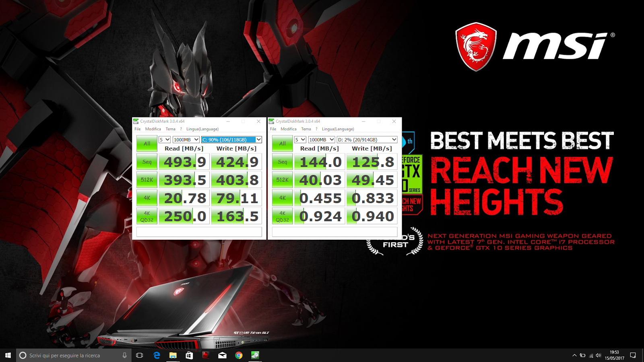The image size is (644, 362).
Task: Close the right CrystalDiskMark window
Action: point(394,121)
